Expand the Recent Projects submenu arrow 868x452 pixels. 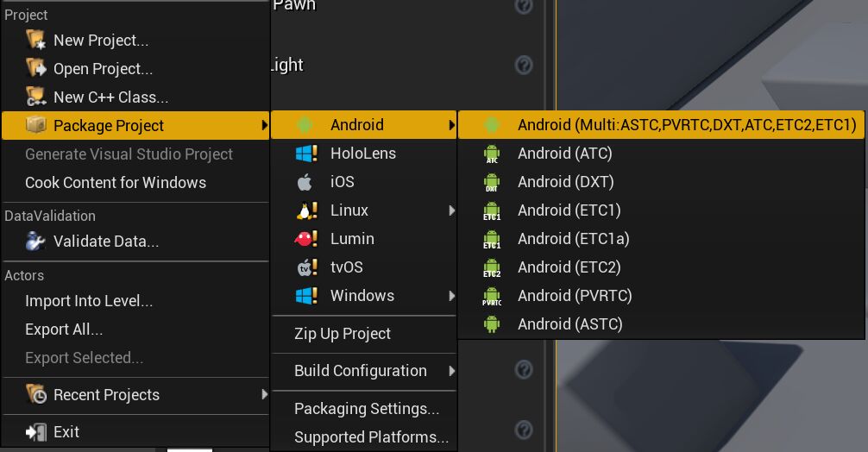click(264, 395)
